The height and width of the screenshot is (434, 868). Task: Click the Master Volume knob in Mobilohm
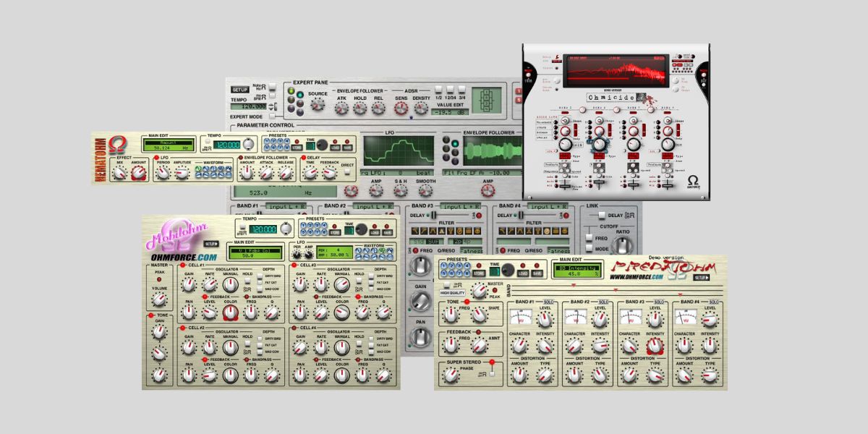pyautogui.click(x=159, y=299)
